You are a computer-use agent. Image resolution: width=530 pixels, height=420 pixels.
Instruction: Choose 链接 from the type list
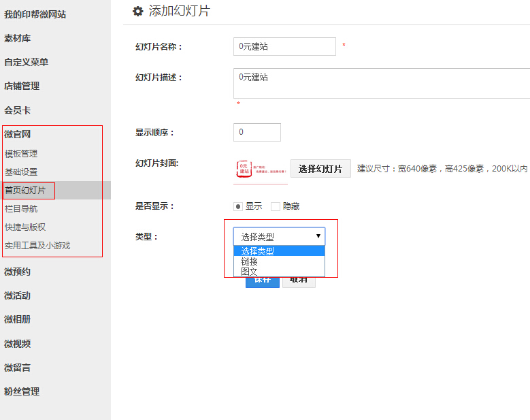tap(250, 261)
